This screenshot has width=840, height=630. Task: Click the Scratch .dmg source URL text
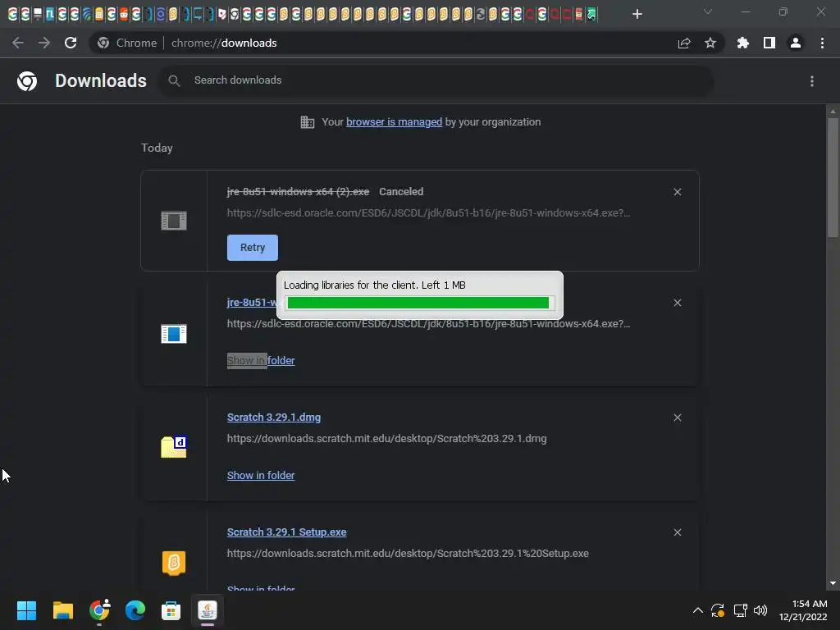pos(387,439)
